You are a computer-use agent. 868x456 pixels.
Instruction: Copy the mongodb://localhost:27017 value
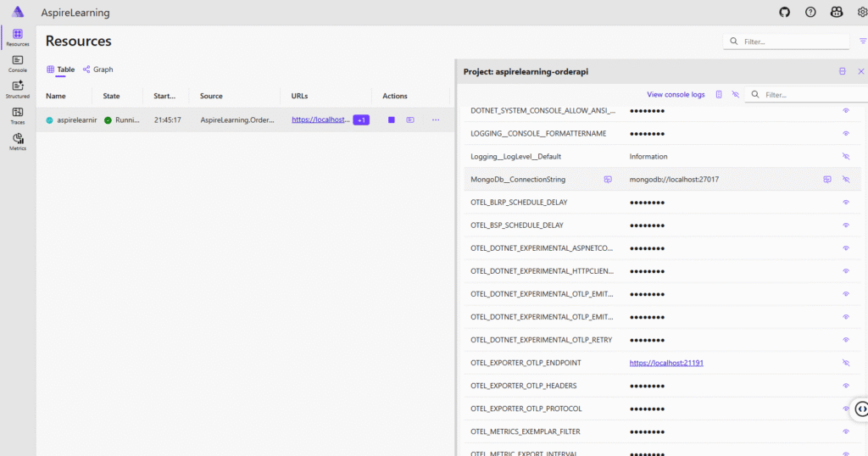point(827,180)
